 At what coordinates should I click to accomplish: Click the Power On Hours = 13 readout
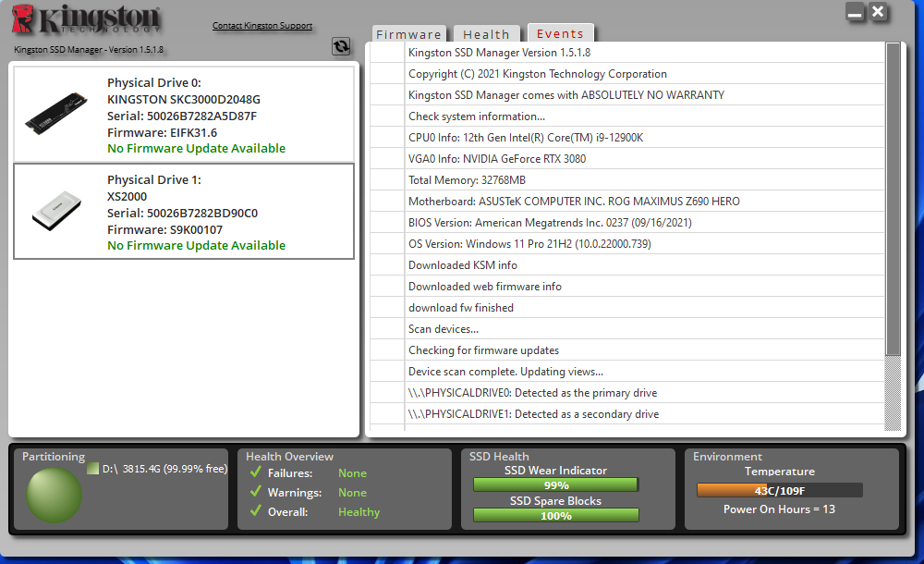(x=779, y=509)
